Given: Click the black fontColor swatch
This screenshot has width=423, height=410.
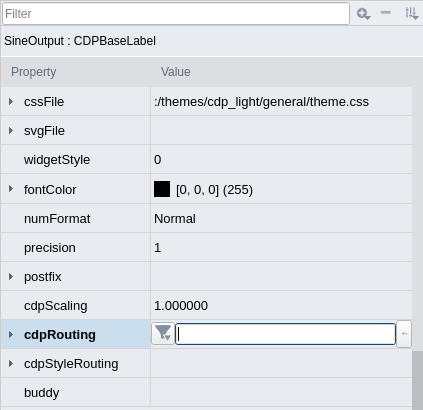Looking at the screenshot, I should click(x=162, y=189).
